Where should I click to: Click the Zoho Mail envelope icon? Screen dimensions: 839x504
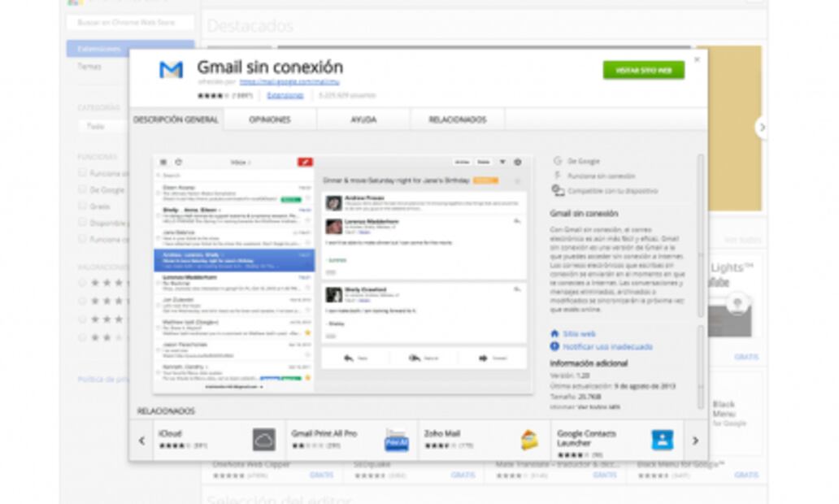click(528, 439)
